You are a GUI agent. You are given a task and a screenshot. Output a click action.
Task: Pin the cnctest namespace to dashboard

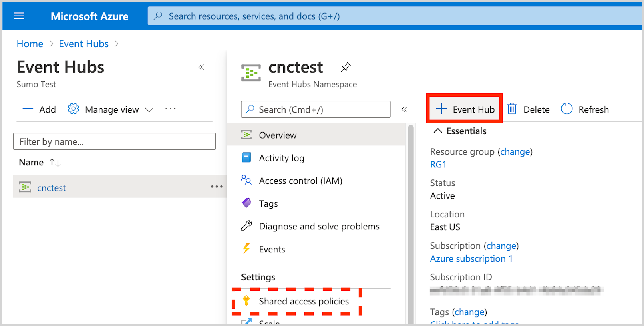coord(346,67)
